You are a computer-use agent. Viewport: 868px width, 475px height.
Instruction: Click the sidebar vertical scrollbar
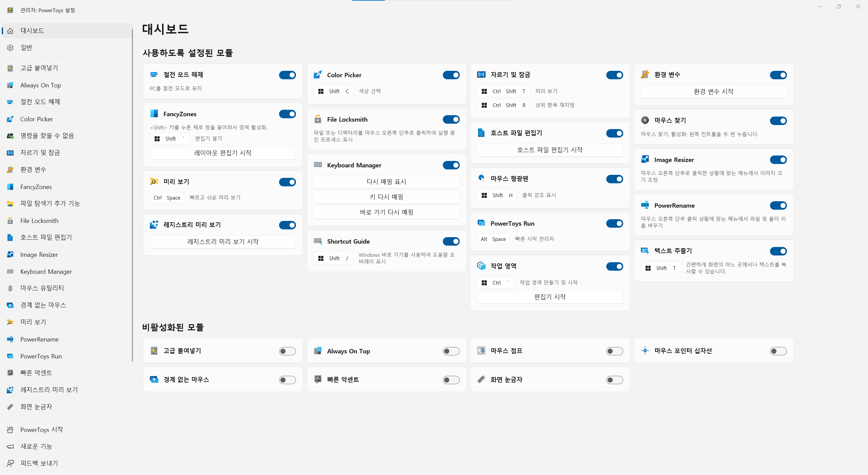tap(132, 195)
